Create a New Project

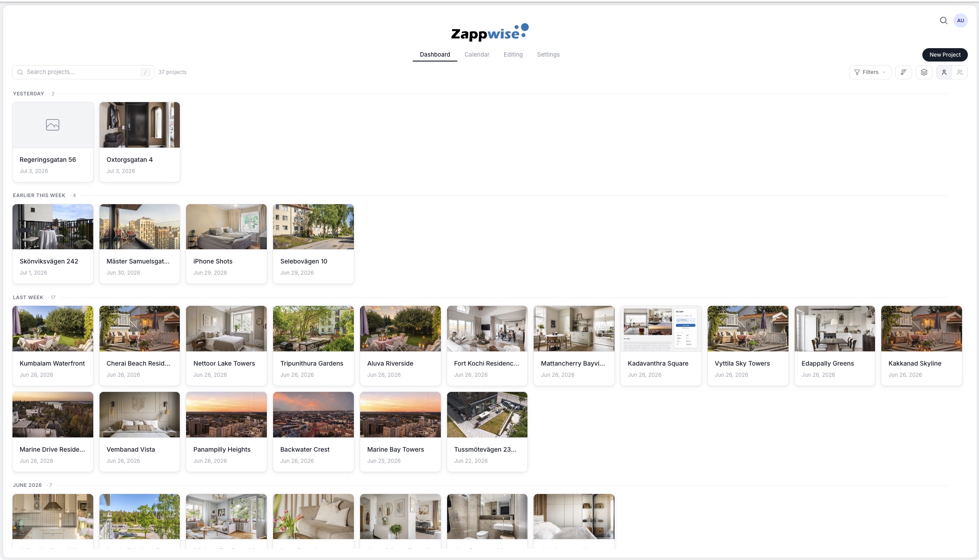(945, 55)
